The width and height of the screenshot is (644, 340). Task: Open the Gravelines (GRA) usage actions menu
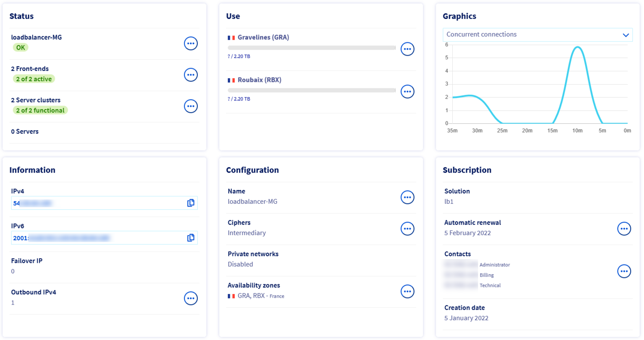tap(408, 49)
